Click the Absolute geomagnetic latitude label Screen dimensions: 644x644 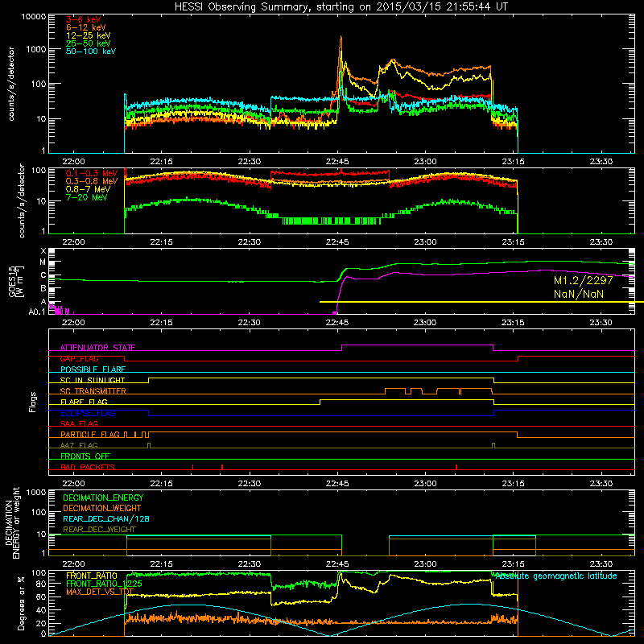[556, 576]
